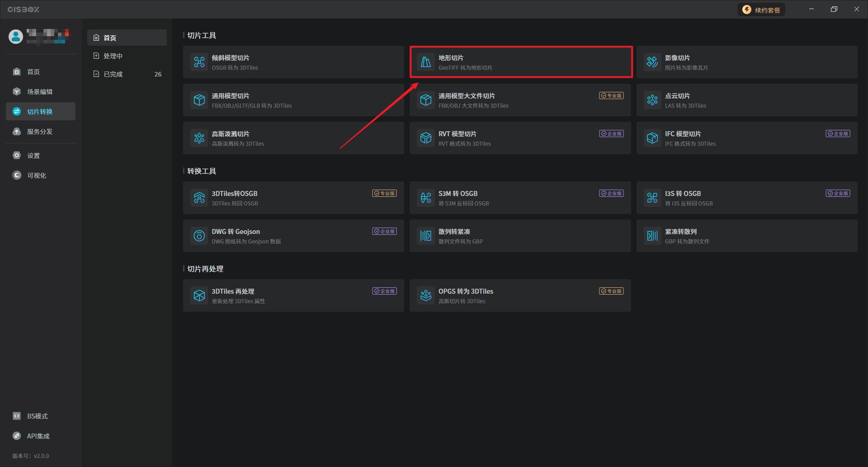The height and width of the screenshot is (467, 868).
Task: Click the Gaussian splatting slicing icon
Action: click(x=199, y=138)
